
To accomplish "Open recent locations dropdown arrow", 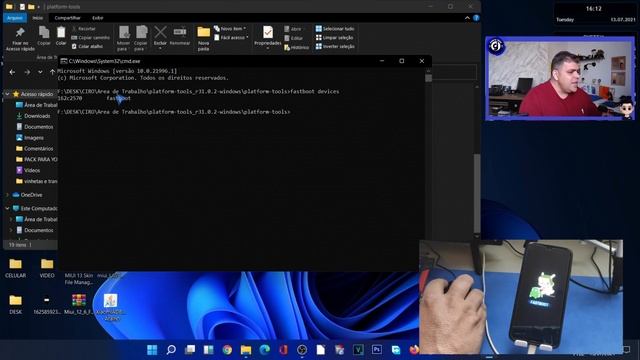I will (x=40, y=72).
